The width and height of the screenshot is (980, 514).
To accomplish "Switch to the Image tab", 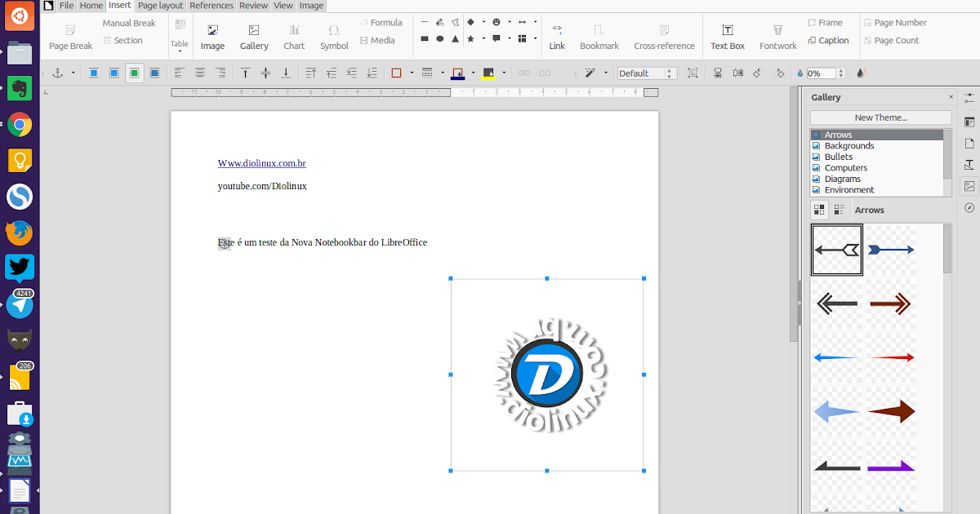I will point(311,6).
